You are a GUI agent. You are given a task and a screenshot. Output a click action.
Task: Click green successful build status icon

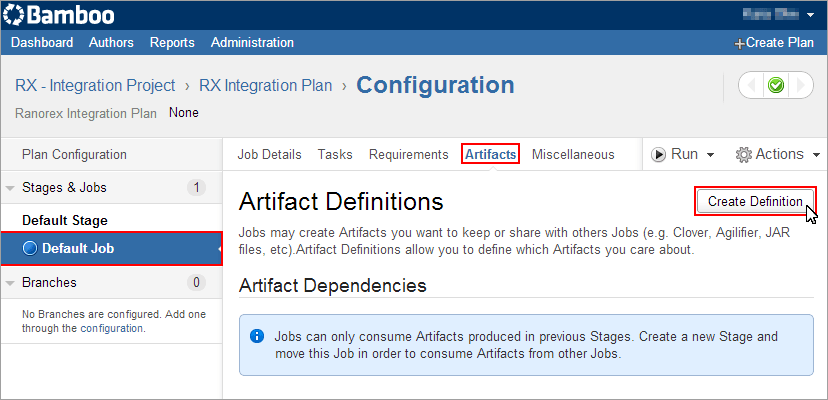[x=776, y=85]
